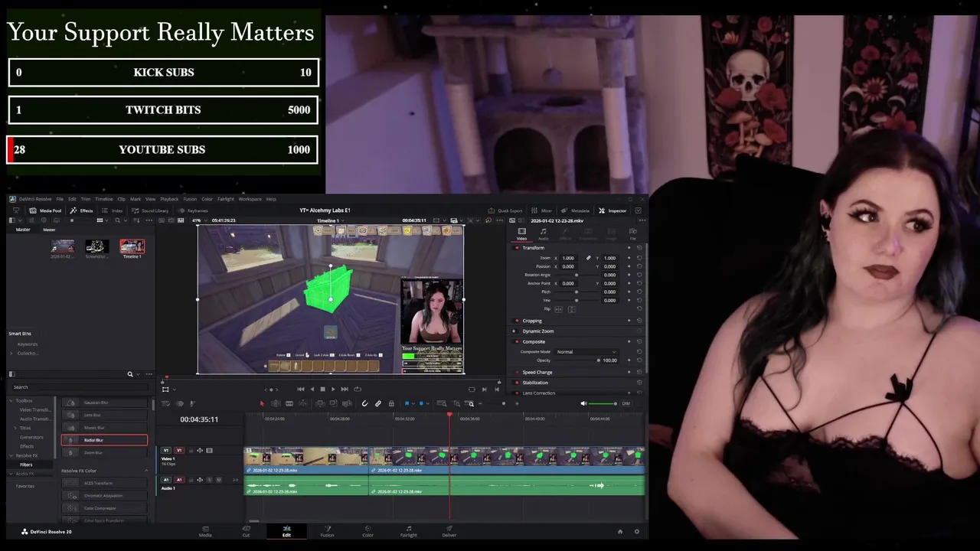Switch to the Fairlight page
Image resolution: width=980 pixels, height=551 pixels.
click(x=409, y=530)
